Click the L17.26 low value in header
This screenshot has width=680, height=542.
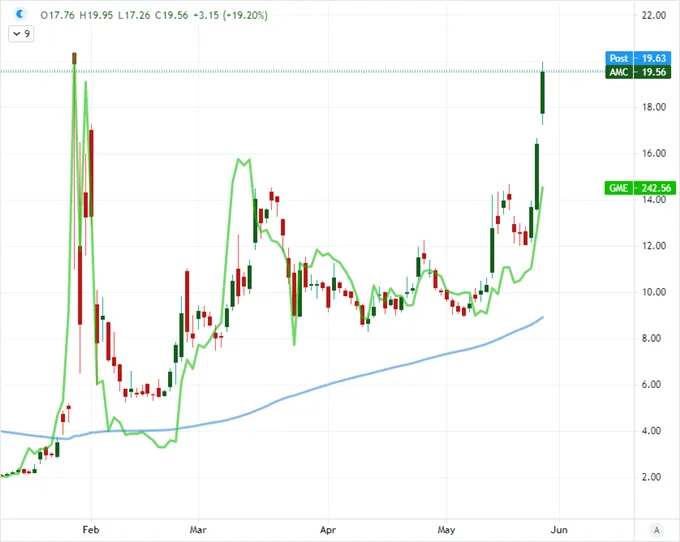[134, 15]
